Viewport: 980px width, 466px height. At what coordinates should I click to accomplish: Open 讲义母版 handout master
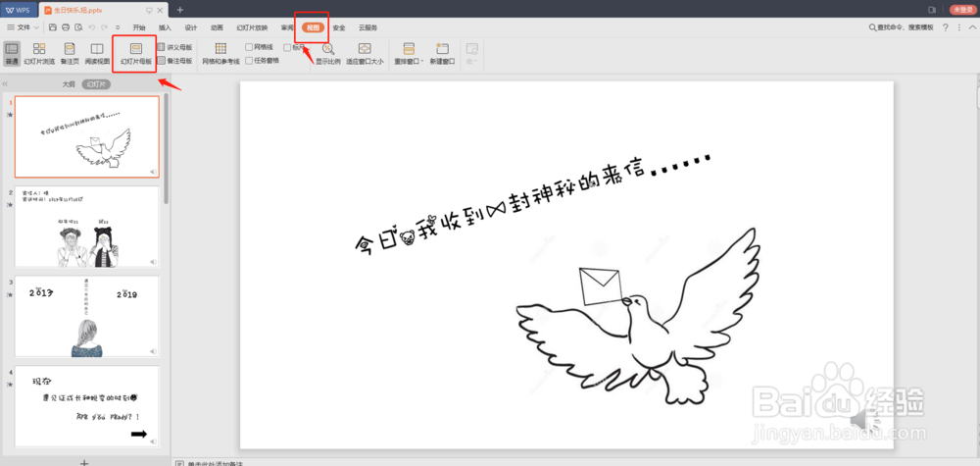tap(174, 47)
